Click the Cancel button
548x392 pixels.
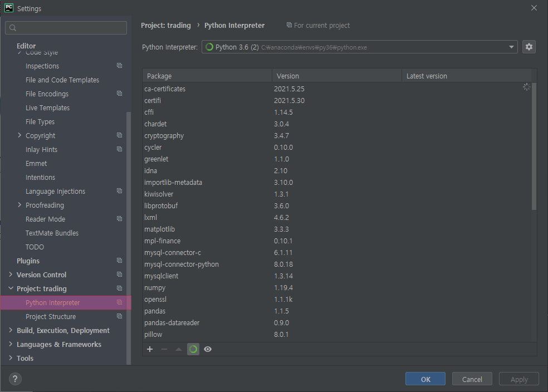click(472, 379)
